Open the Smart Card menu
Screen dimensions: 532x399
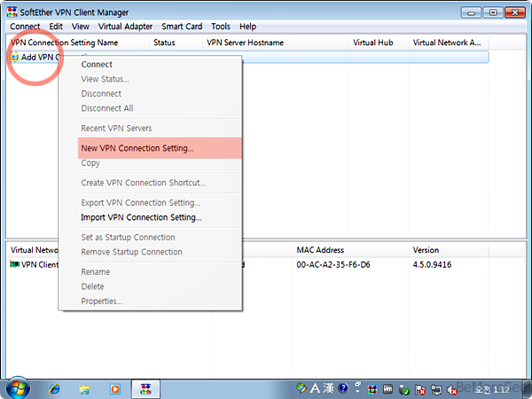click(182, 27)
